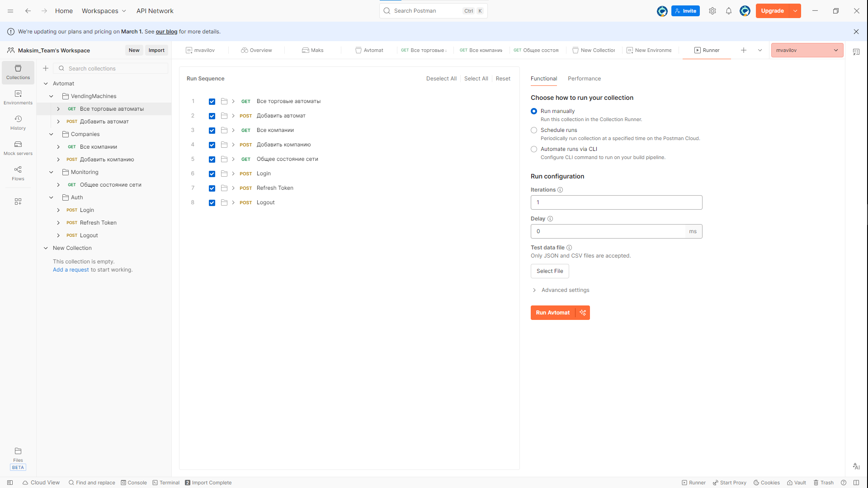This screenshot has height=488, width=868.
Task: Select the Schedule runs radio option
Action: click(534, 130)
